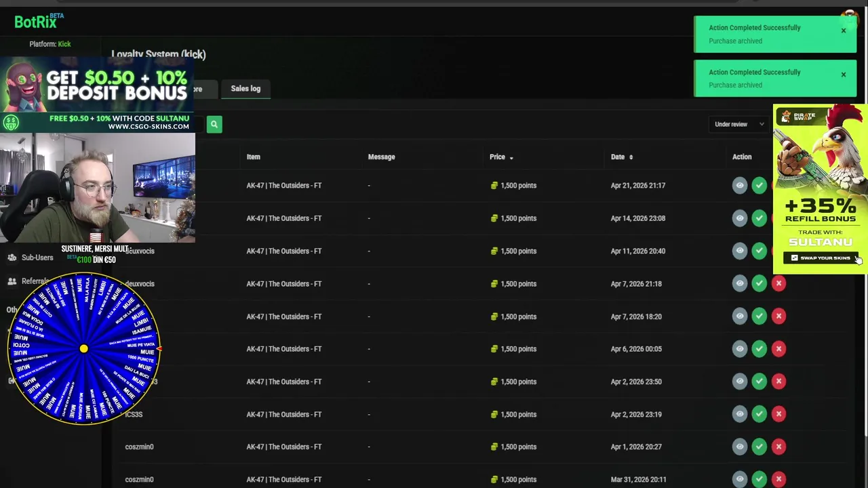868x488 pixels.
Task: Open the CSGO-Skins deposit bonus banner
Action: click(x=98, y=95)
